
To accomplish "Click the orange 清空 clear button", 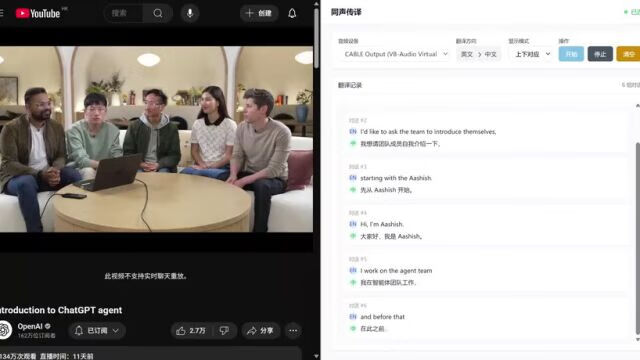I will [628, 54].
